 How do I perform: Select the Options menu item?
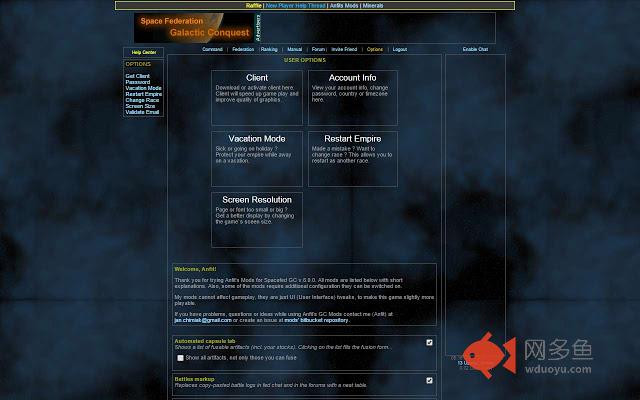pyautogui.click(x=375, y=49)
